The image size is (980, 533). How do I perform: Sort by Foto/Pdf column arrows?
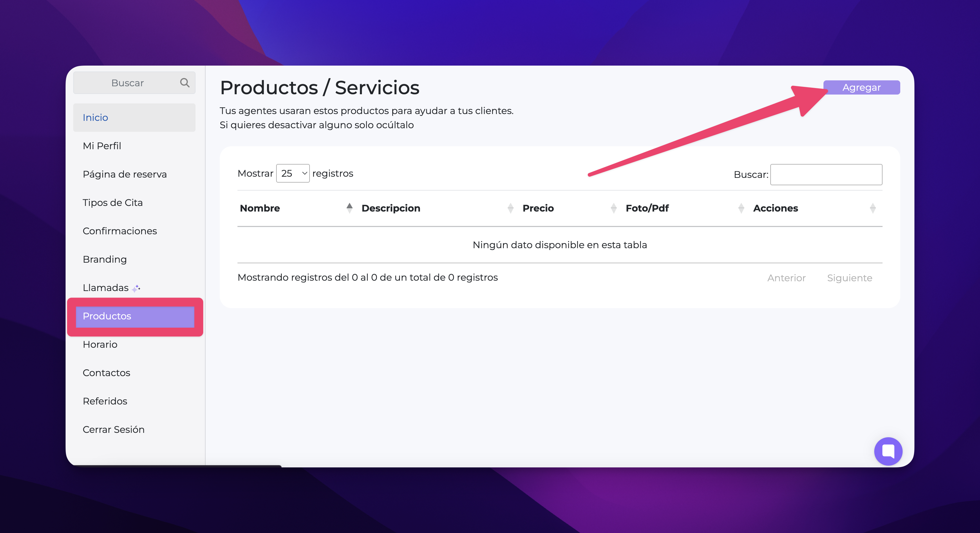pos(741,208)
